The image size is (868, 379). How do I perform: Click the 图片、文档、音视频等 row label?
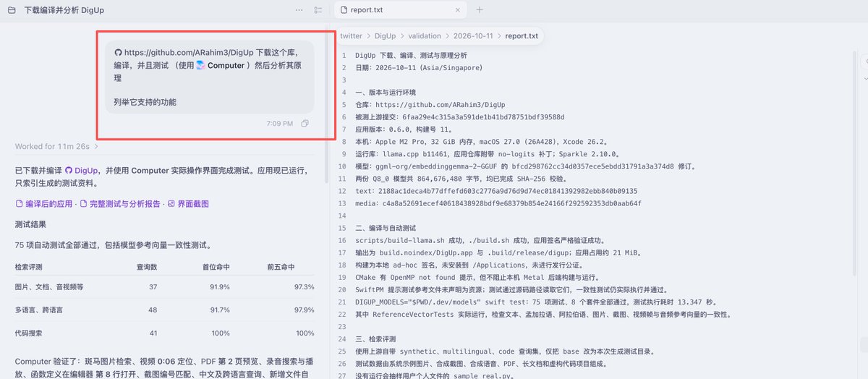[x=49, y=287]
